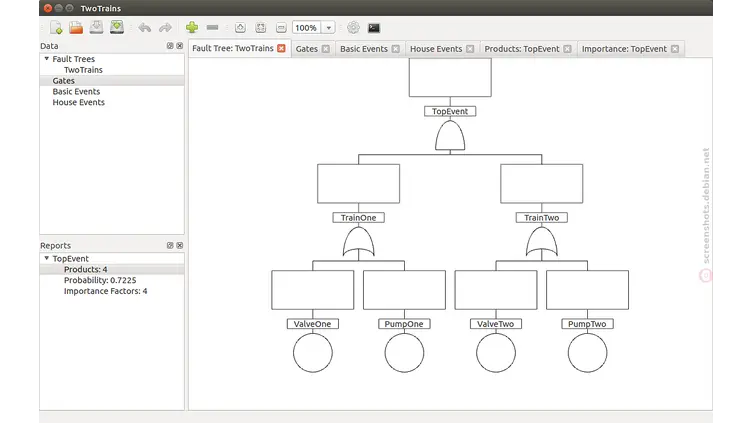Create a new model with the New icon
752x423 pixels.
tap(55, 28)
